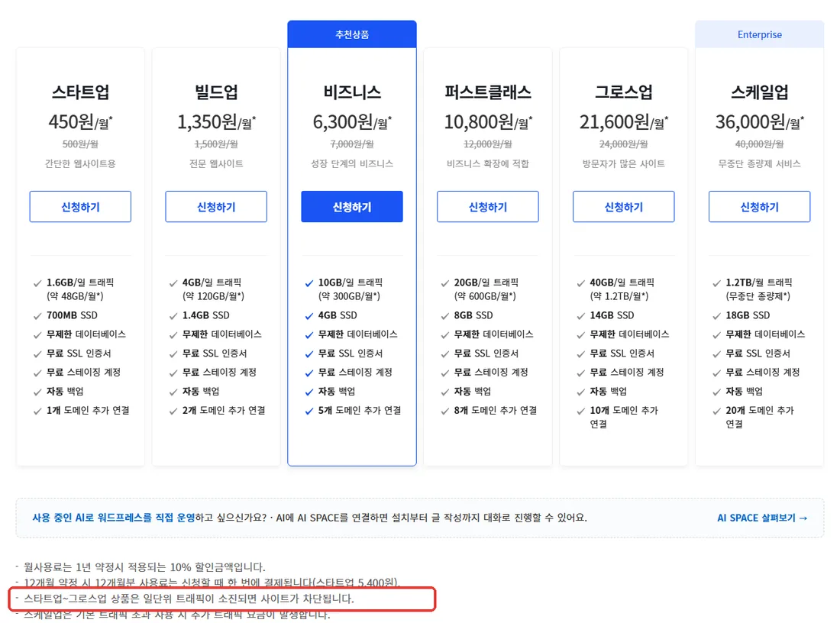Select the 추천상품 tab header
The height and width of the screenshot is (623, 840).
tap(352, 34)
